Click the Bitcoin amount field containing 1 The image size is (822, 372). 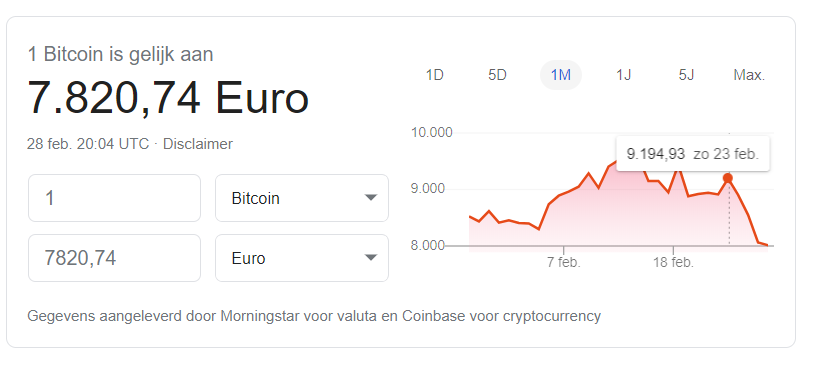(x=114, y=198)
